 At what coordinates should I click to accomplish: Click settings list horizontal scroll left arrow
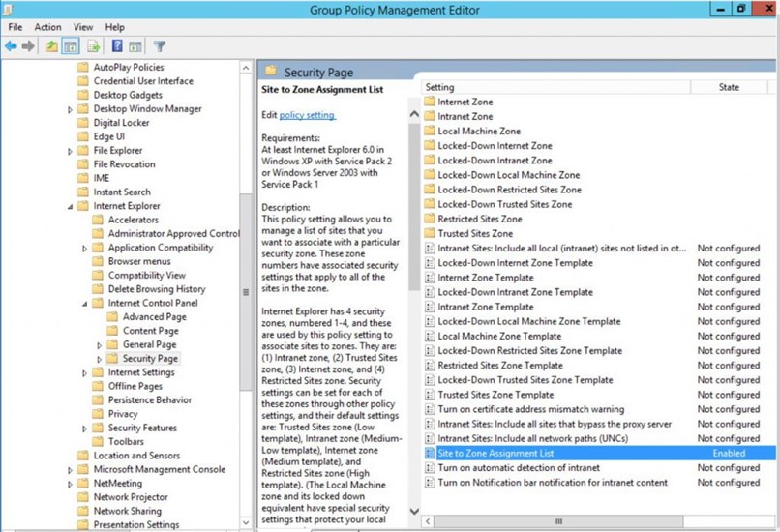(428, 521)
